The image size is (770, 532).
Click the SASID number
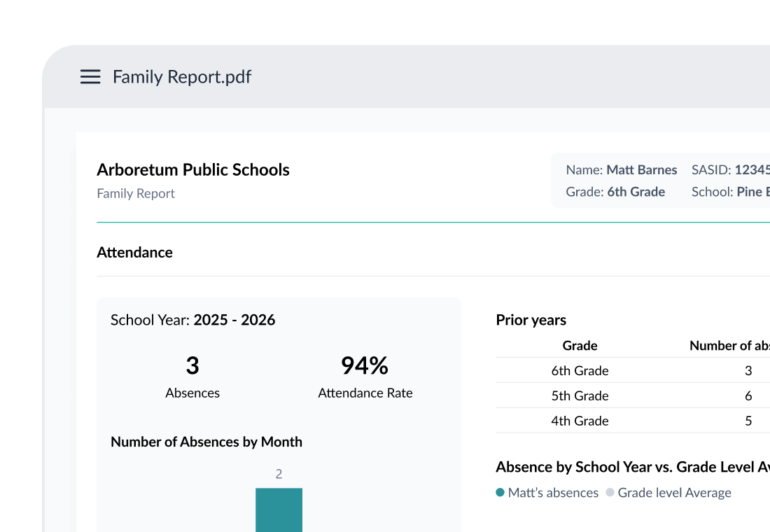click(x=752, y=170)
